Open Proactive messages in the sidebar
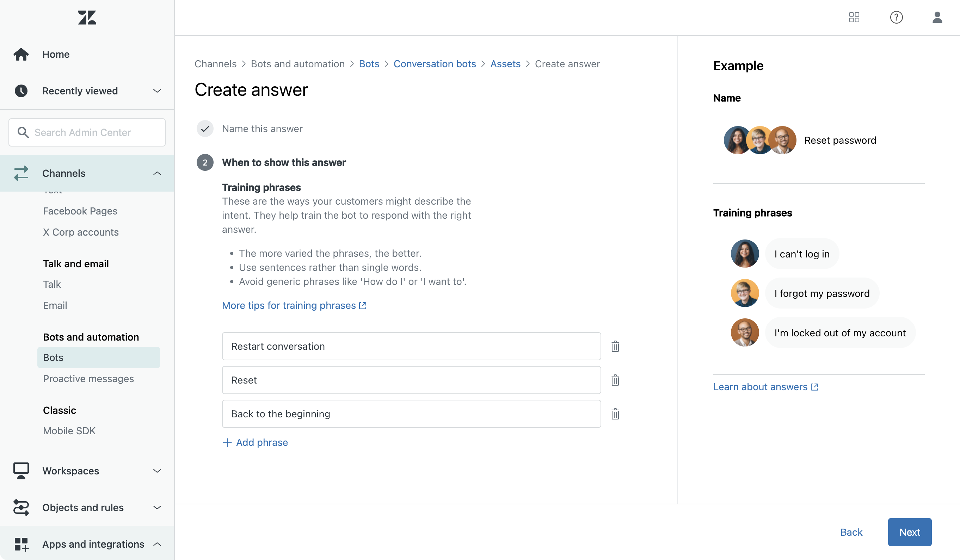 coord(88,378)
